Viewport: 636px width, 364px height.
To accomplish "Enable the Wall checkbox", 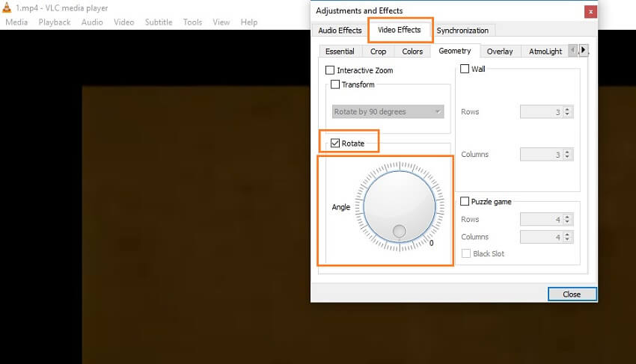I will pos(465,69).
